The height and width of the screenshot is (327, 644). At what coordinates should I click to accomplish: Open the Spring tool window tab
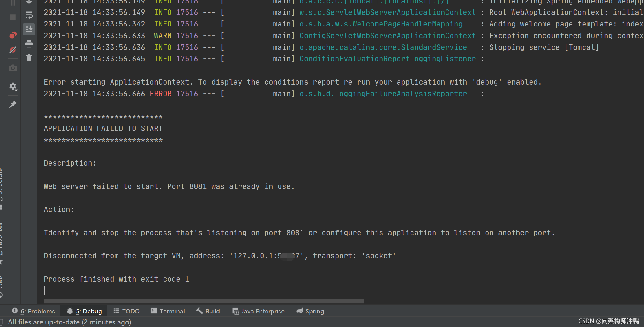click(x=310, y=311)
